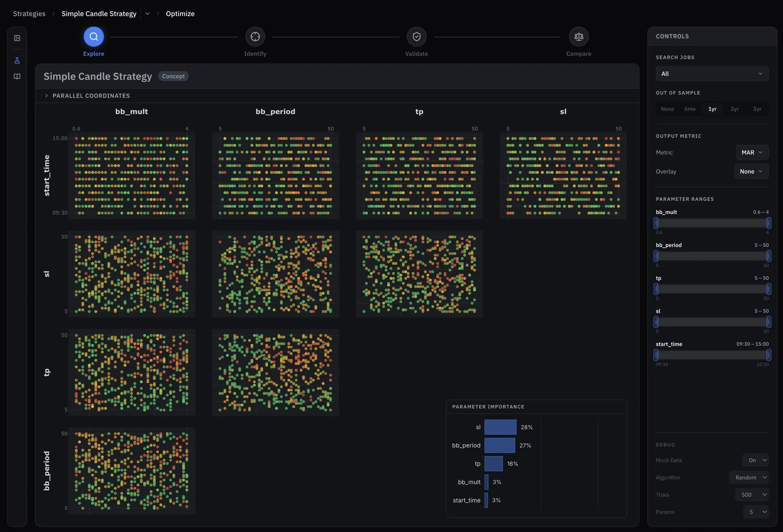Click the bb_mult column header
This screenshot has width=783, height=532.
click(x=131, y=111)
